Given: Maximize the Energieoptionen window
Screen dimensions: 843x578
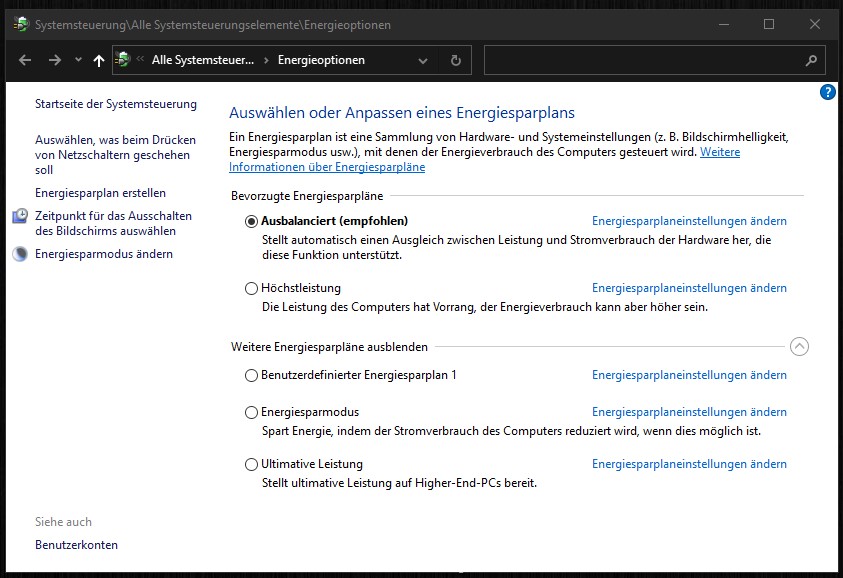Looking at the screenshot, I should pyautogui.click(x=769, y=24).
